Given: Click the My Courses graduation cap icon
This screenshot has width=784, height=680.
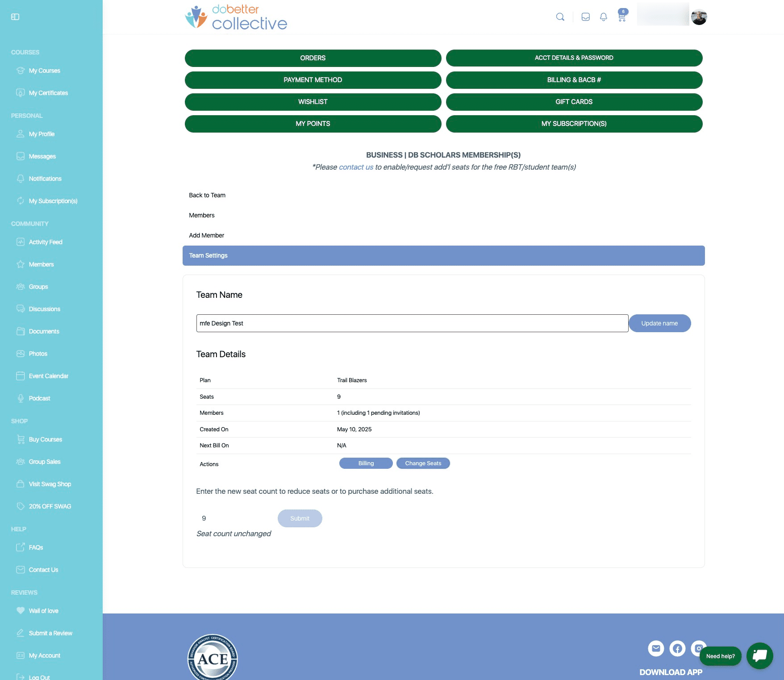Looking at the screenshot, I should tap(21, 71).
